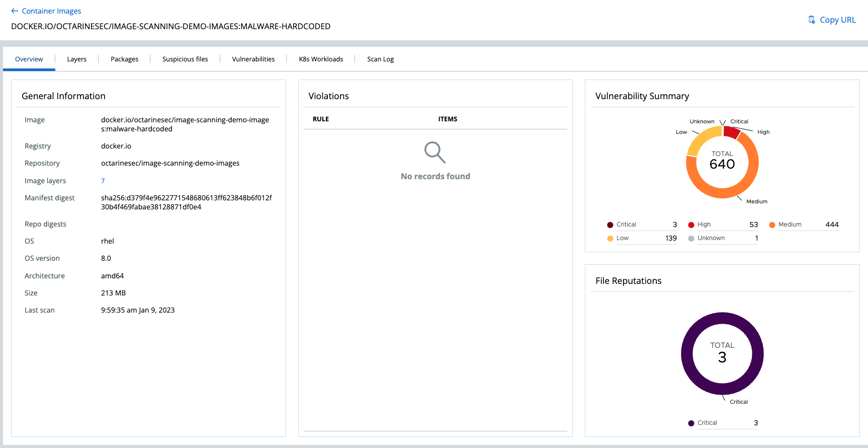Select the K8s Workloads tab
This screenshot has height=448, width=868.
pos(321,59)
